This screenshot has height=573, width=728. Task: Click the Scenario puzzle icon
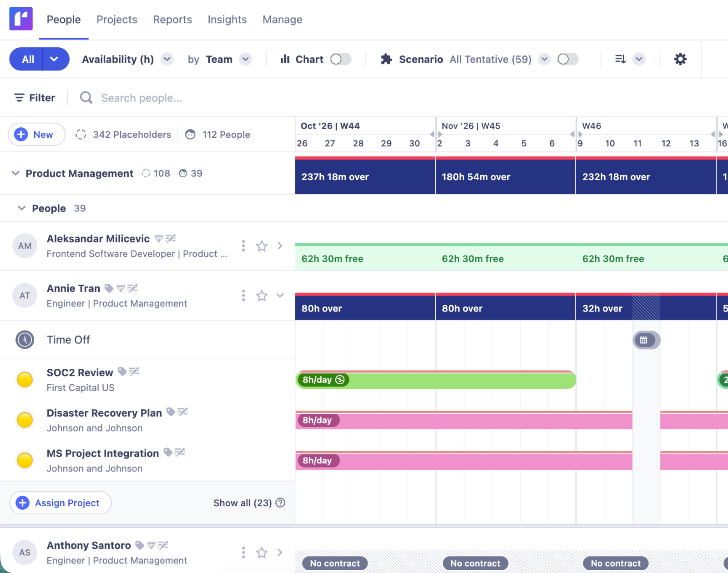(x=386, y=59)
